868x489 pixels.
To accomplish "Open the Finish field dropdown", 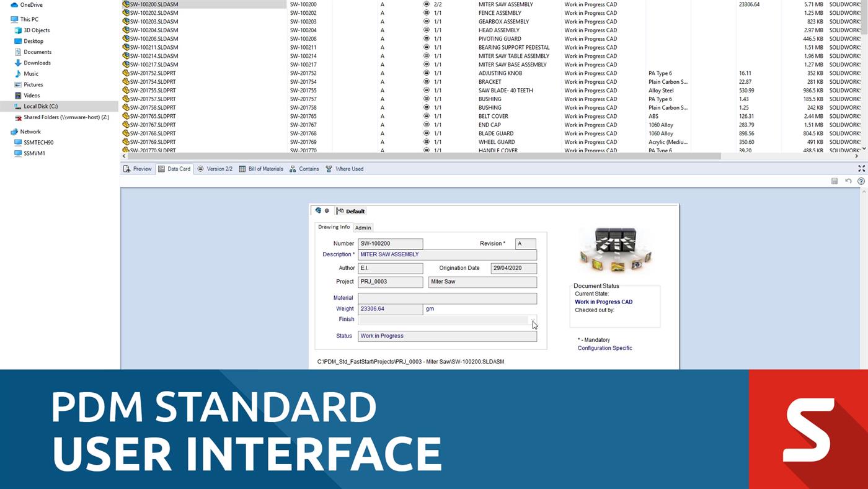I will (x=533, y=320).
